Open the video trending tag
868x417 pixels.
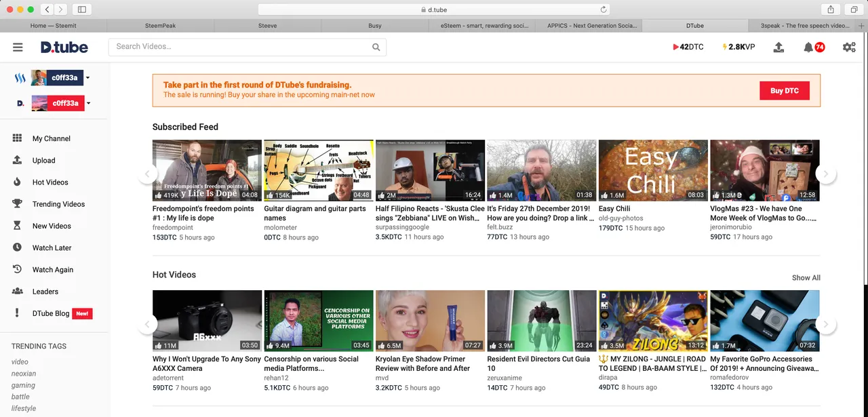[x=20, y=362]
